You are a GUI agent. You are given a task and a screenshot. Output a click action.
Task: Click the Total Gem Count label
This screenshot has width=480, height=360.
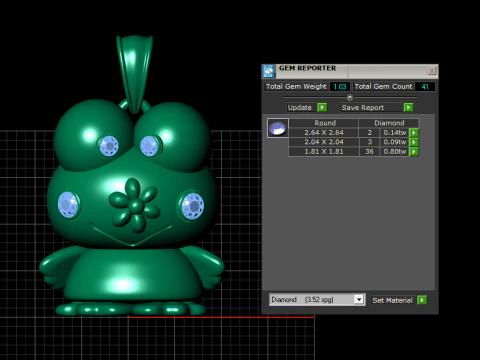(x=383, y=87)
